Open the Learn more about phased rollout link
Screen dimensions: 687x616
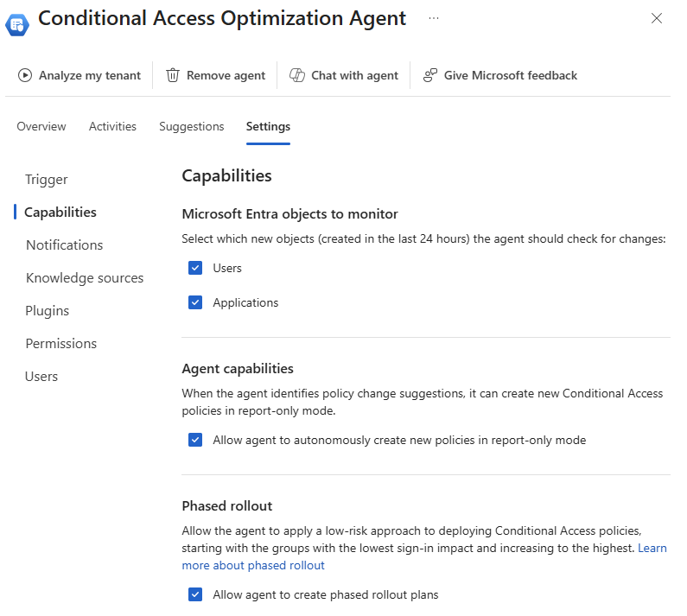coord(253,566)
